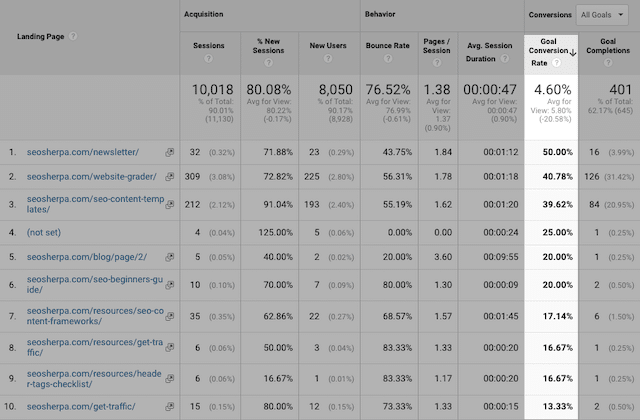Open seosherpa.com/blog/page/2/ link
This screenshot has width=640, height=420.
click(87, 257)
